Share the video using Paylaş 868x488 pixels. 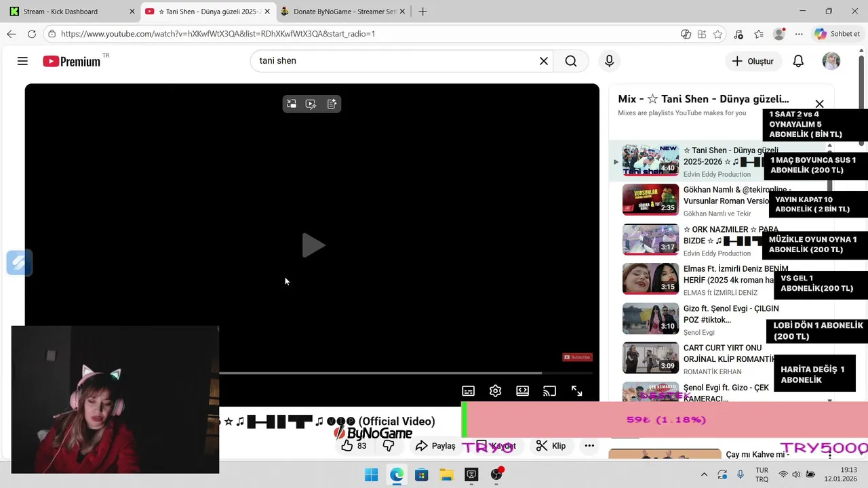(435, 446)
